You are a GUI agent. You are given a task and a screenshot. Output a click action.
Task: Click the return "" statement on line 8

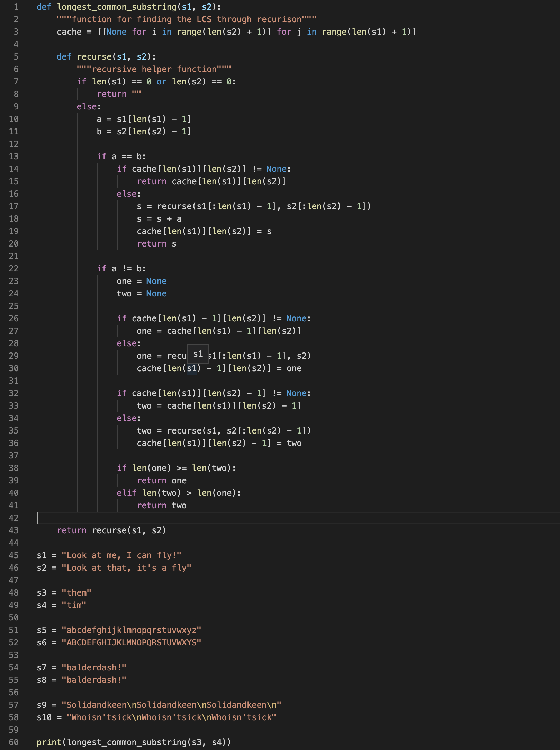point(119,94)
